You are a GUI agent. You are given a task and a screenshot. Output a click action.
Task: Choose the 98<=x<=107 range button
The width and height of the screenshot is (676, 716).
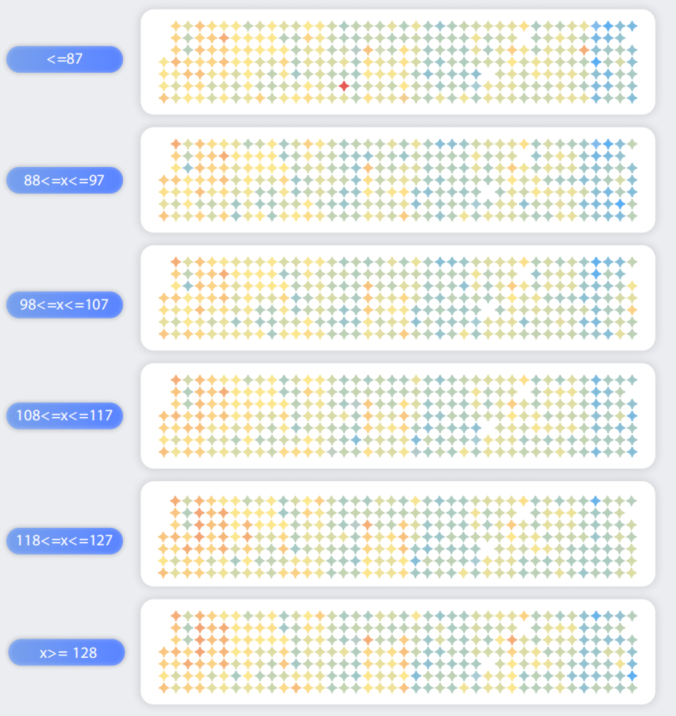pos(65,304)
